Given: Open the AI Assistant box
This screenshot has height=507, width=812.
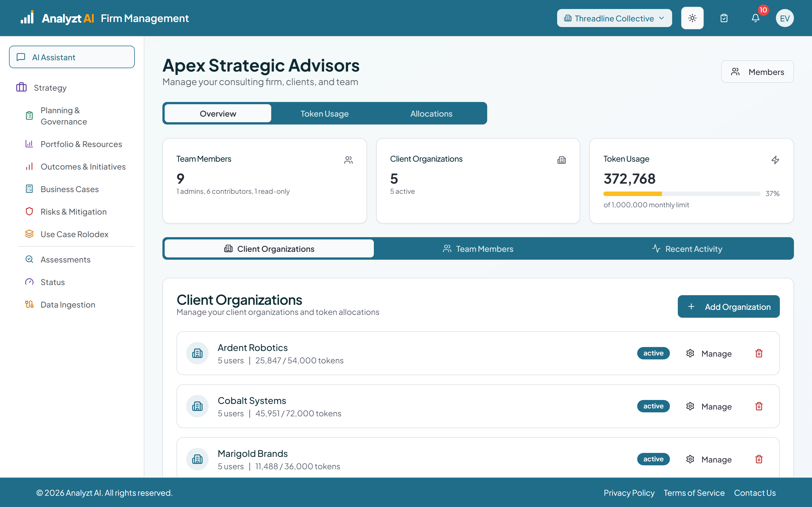Looking at the screenshot, I should [x=72, y=57].
